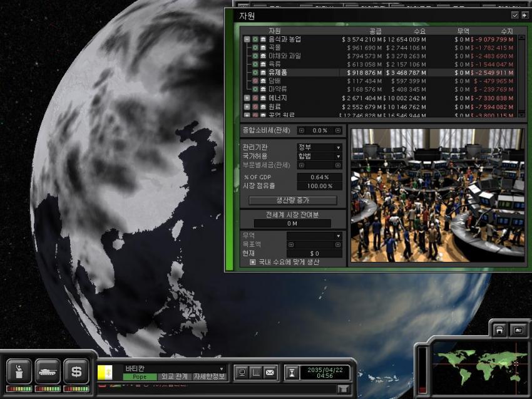
Task: Enable 국내 수요에 맞게 생산 checkbox
Action: (253, 262)
